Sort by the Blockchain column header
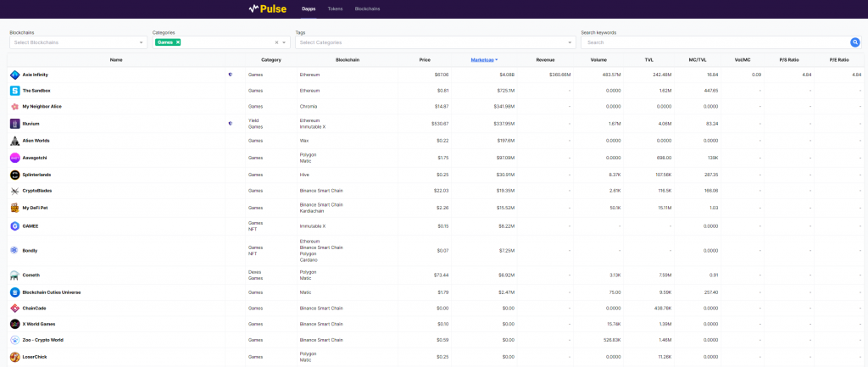868x367 pixels. [349, 59]
